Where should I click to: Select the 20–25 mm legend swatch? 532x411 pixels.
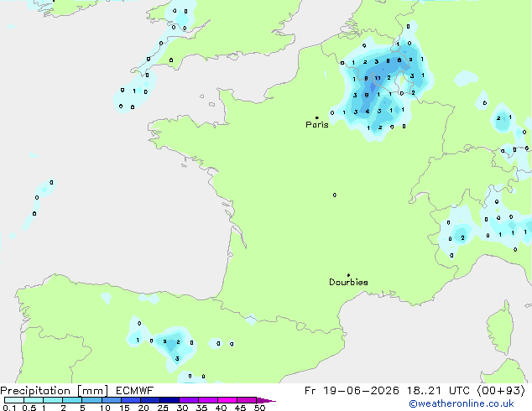click(150, 400)
